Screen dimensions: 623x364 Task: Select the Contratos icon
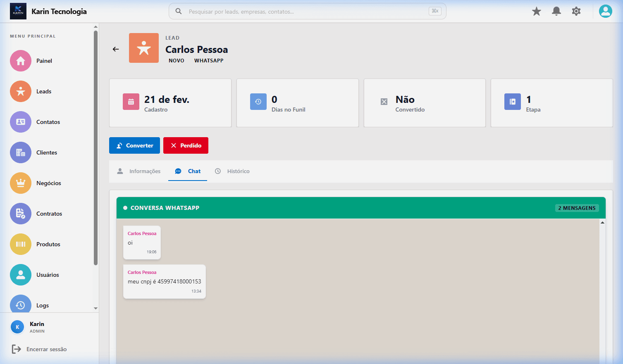pyautogui.click(x=21, y=214)
